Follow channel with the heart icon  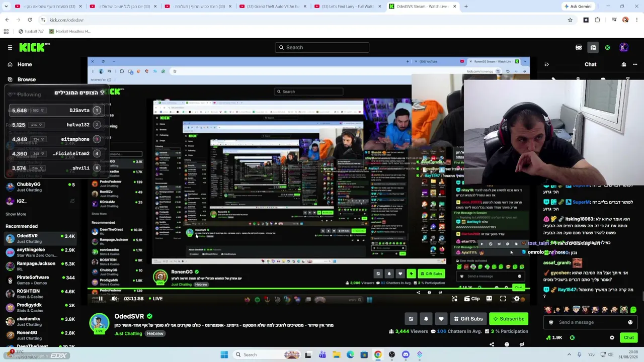click(441, 319)
